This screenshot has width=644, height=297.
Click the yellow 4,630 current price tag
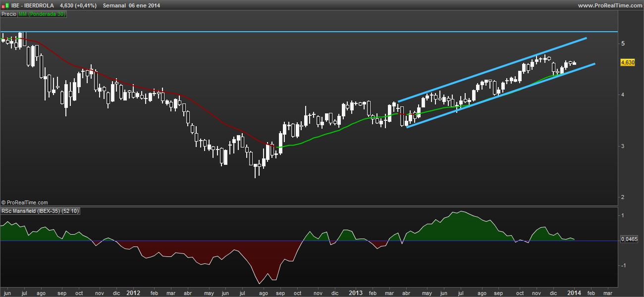pos(627,62)
